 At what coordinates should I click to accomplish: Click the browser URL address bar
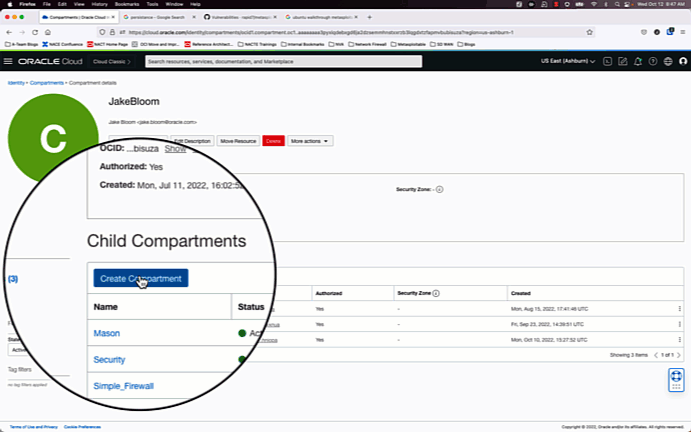coord(344,32)
